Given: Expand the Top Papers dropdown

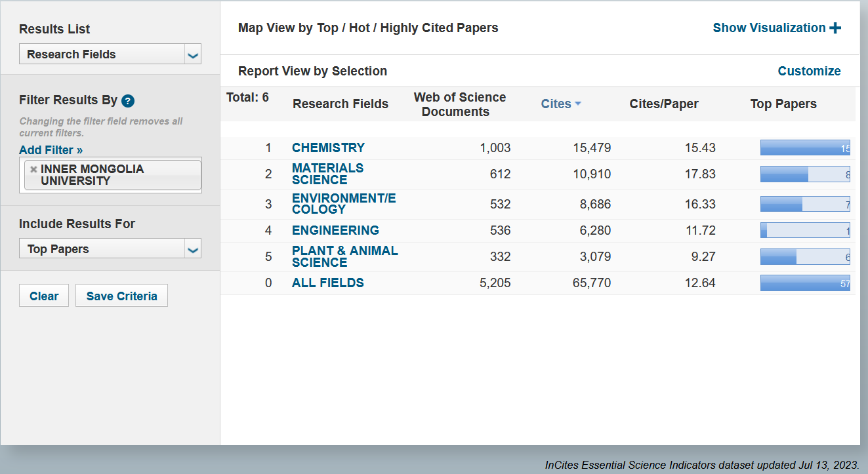Looking at the screenshot, I should coord(192,250).
